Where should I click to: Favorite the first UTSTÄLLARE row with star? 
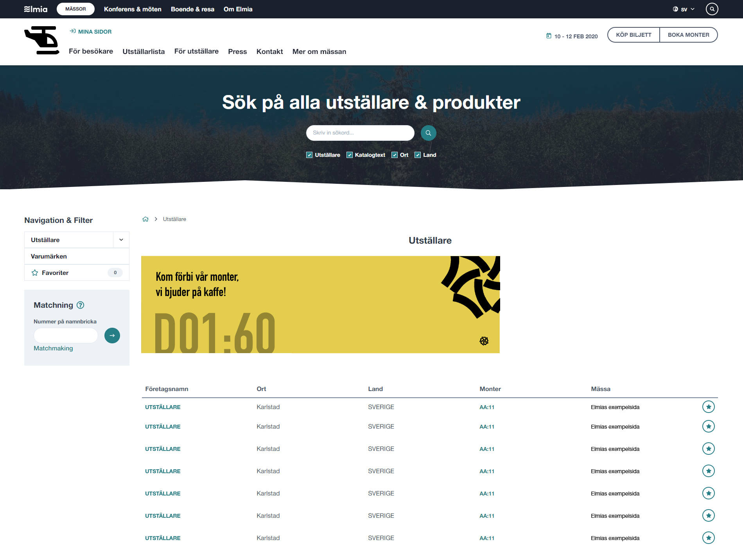coord(708,407)
